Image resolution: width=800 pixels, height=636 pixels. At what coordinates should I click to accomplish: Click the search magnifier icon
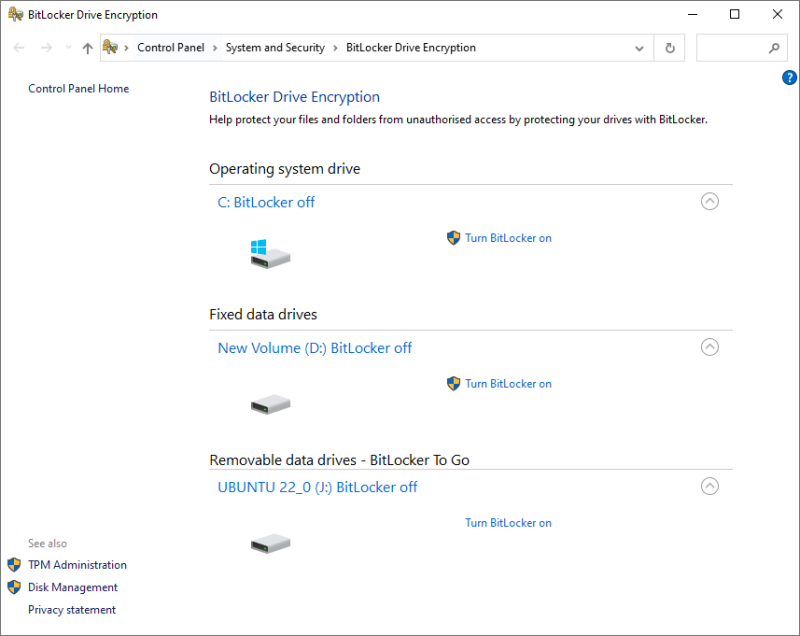pyautogui.click(x=773, y=48)
